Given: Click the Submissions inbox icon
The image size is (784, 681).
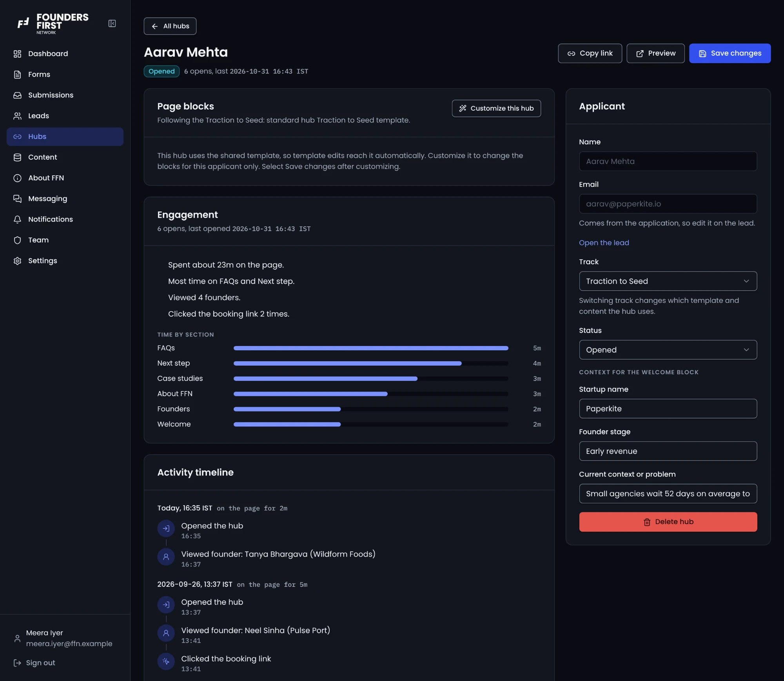Looking at the screenshot, I should [17, 95].
